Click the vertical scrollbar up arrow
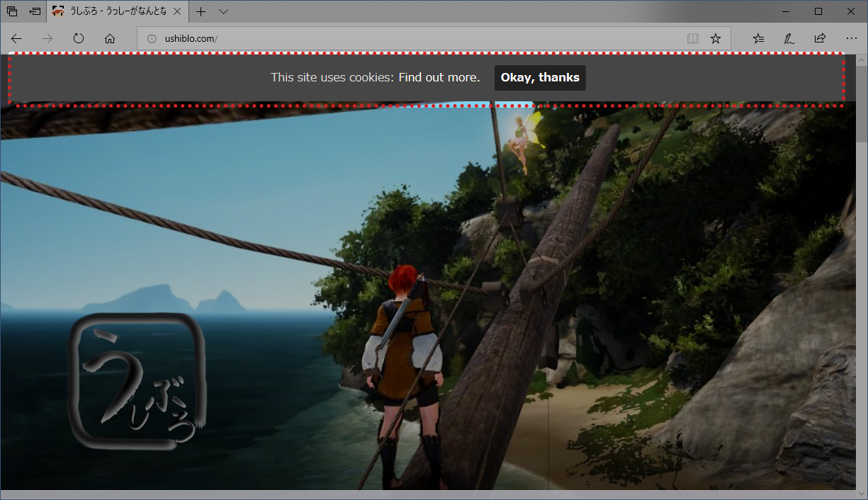Image resolution: width=868 pixels, height=500 pixels. (862, 59)
